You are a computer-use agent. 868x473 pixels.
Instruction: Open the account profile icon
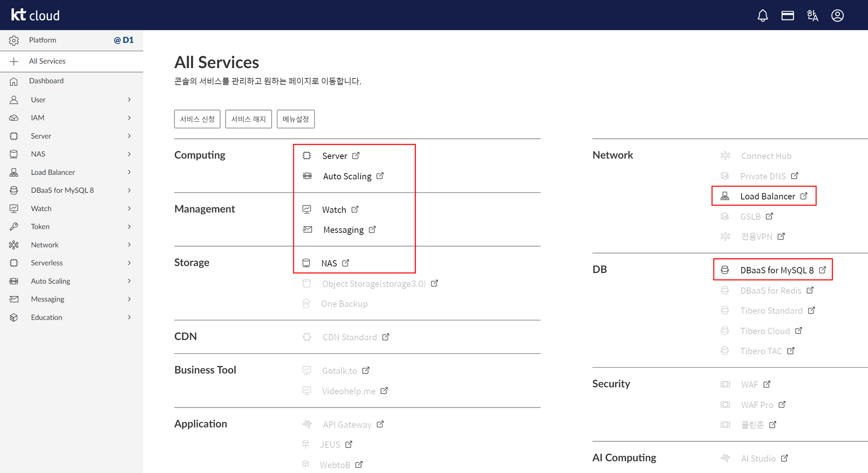pos(838,15)
